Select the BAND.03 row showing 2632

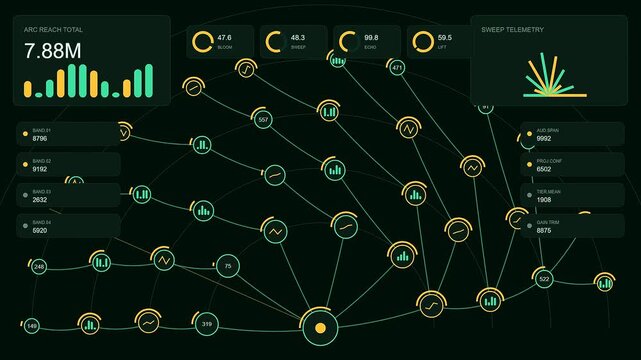[x=68, y=195]
